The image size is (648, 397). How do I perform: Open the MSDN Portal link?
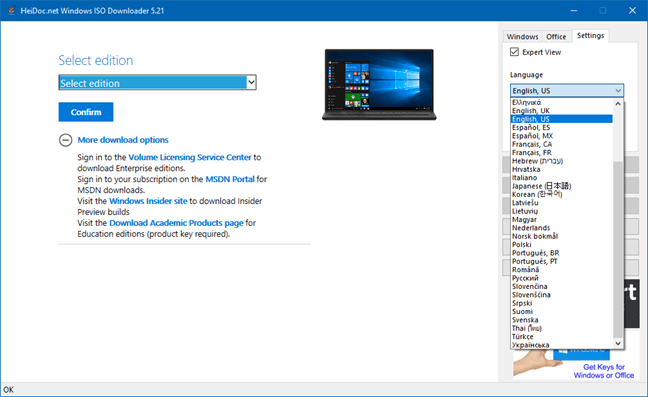click(230, 179)
